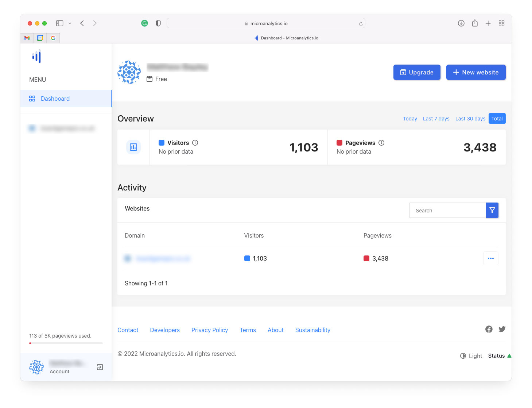Click the Visitors column header
The width and height of the screenshot is (532, 408).
pyautogui.click(x=254, y=235)
